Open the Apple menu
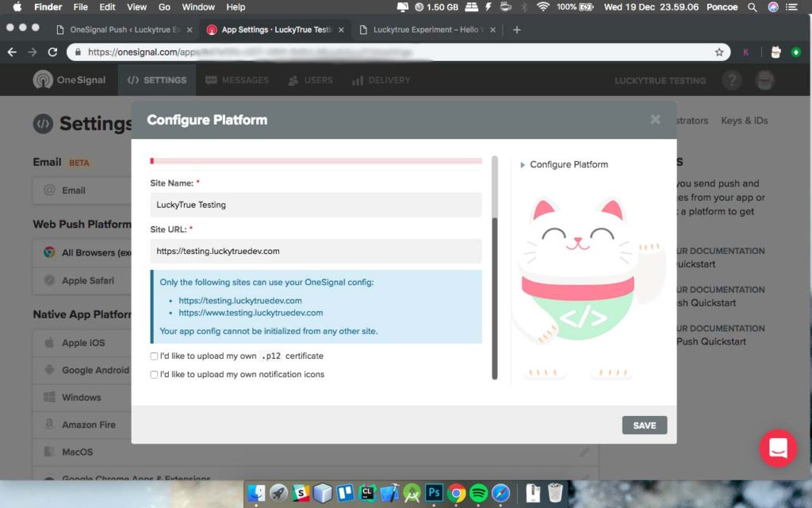The height and width of the screenshot is (508, 812). pos(17,6)
